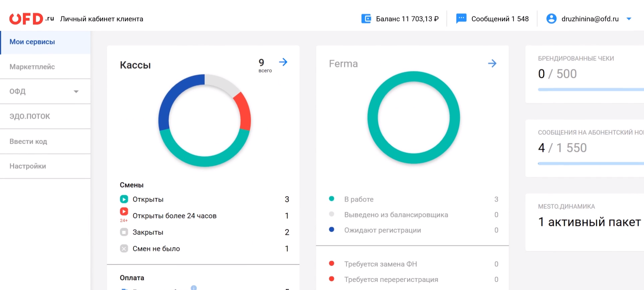Screen dimensions: 644x290
Task: Open the Брендированные чеки card heading
Action: click(576, 58)
